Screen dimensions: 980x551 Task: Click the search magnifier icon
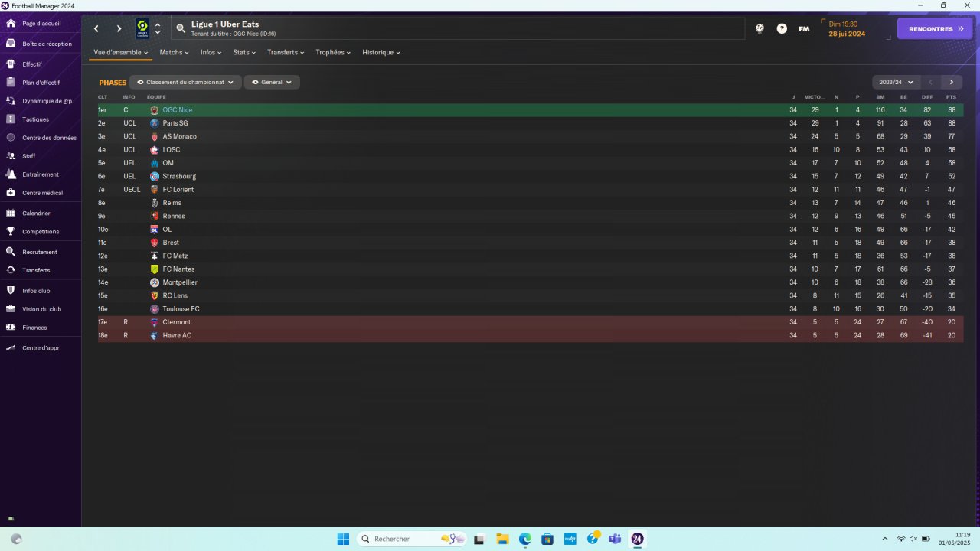tap(181, 29)
